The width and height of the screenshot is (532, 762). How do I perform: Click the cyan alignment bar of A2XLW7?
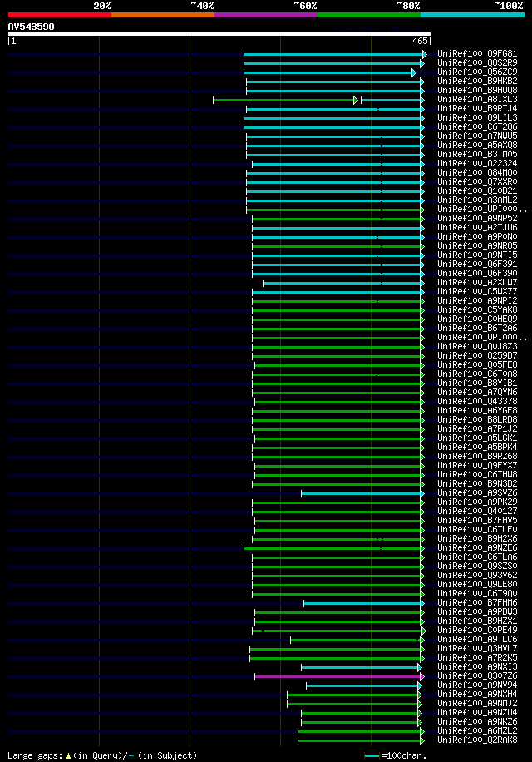[x=342, y=283]
